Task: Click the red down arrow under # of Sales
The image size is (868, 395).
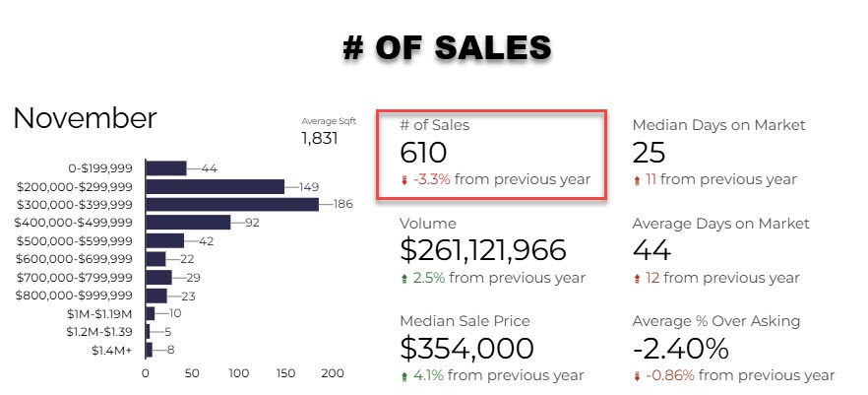Action: (404, 180)
